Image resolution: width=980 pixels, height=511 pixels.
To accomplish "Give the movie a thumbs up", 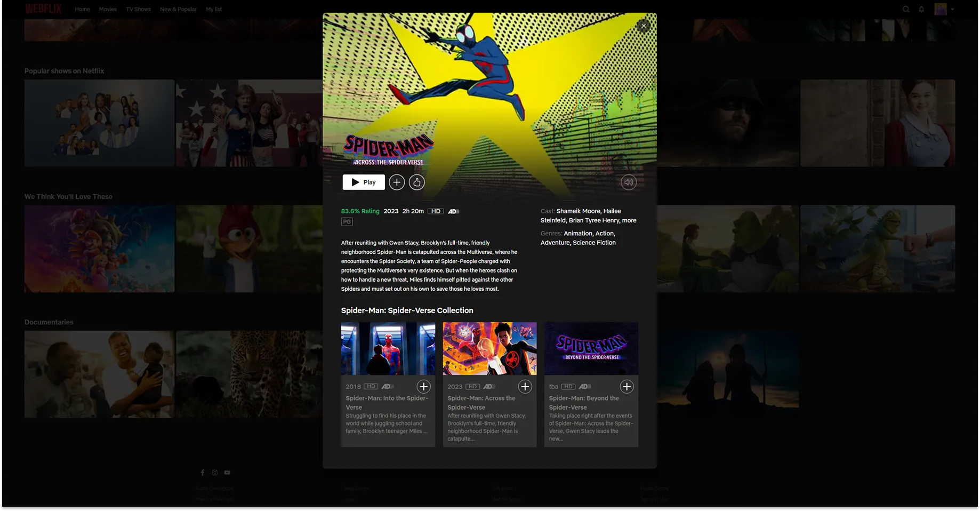I will click(416, 182).
